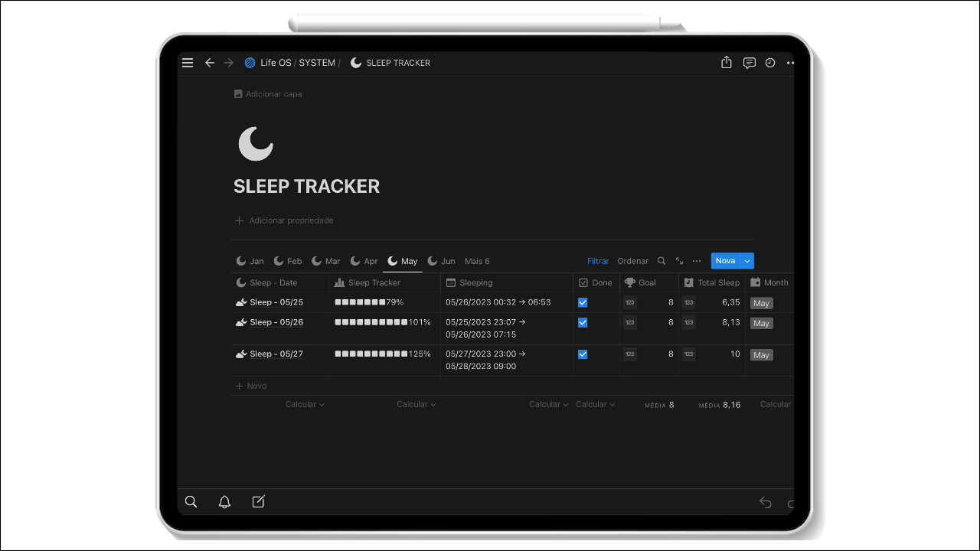Click Adicionar capa to add cover
This screenshot has width=980, height=551.
point(267,94)
